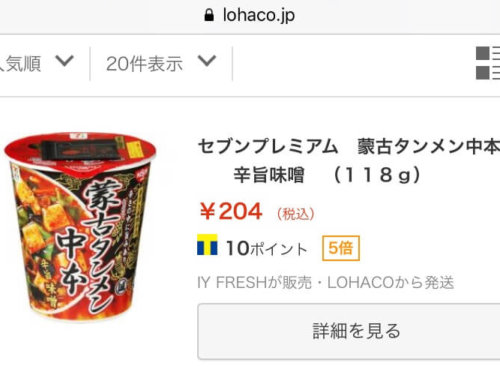Viewport: 500px width, 375px height.
Task: Open the 蒙古タンメン中本 cup noodle image
Action: point(80,227)
